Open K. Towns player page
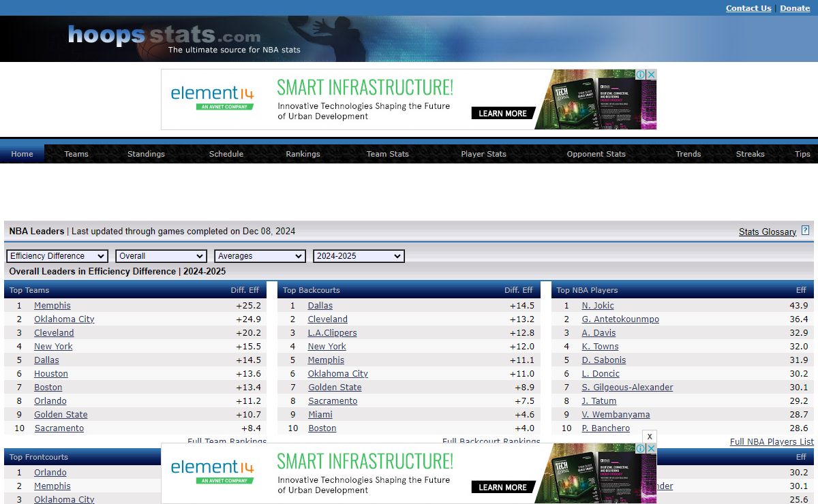This screenshot has width=818, height=504. 600,346
